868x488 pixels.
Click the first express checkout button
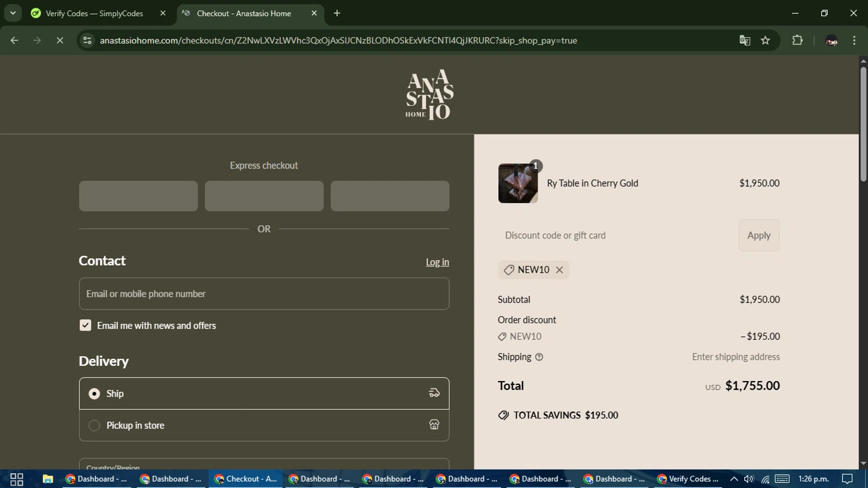pyautogui.click(x=138, y=196)
